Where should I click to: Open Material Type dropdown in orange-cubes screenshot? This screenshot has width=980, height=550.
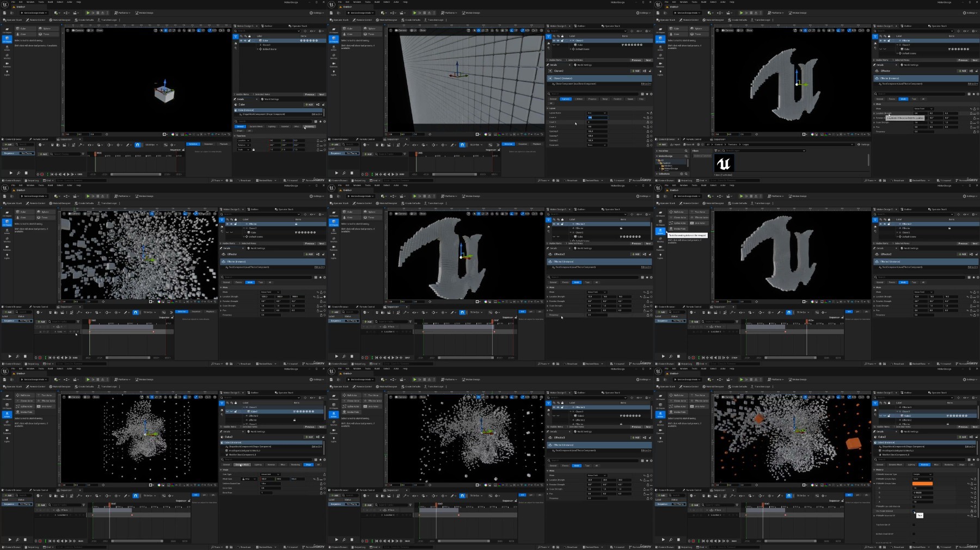pos(922,474)
